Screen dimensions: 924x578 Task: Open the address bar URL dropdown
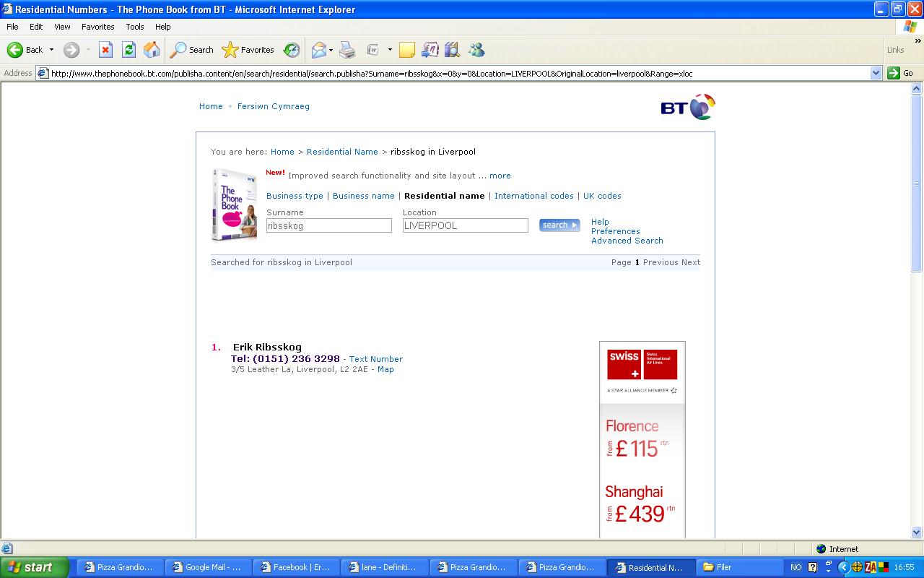pos(876,73)
